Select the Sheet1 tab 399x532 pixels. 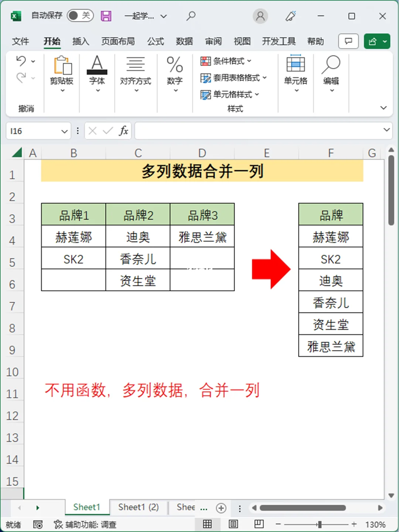(x=87, y=507)
